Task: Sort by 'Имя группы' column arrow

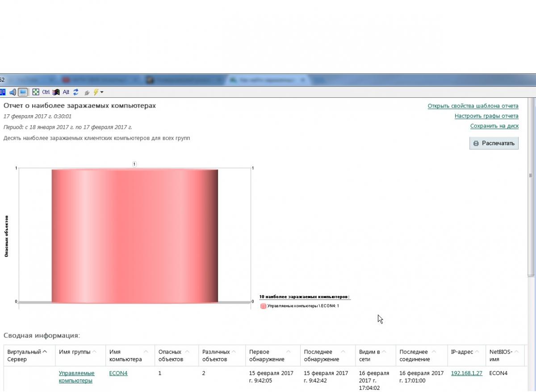Action: coord(94,352)
